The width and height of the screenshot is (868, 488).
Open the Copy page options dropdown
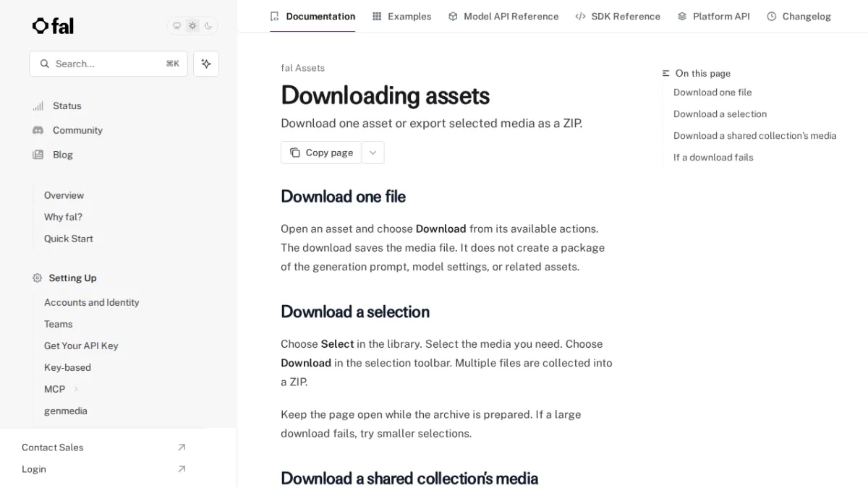tap(373, 153)
